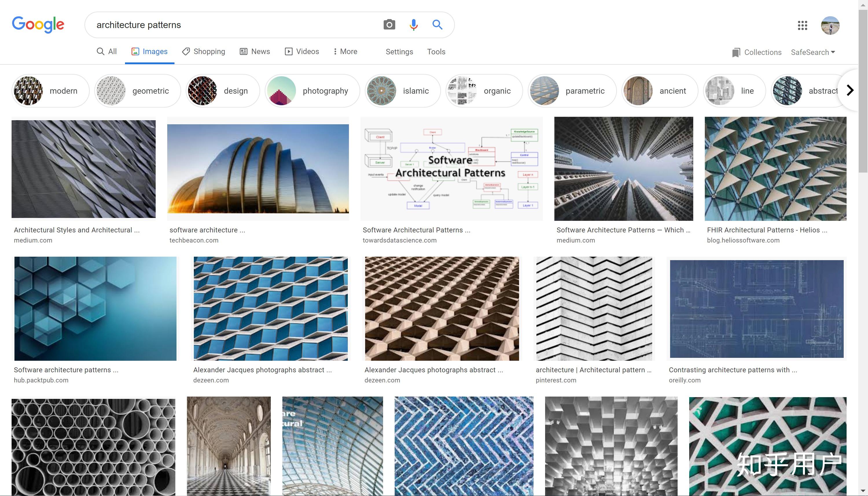The image size is (868, 496).
Task: Switch to the News tab
Action: coord(255,51)
